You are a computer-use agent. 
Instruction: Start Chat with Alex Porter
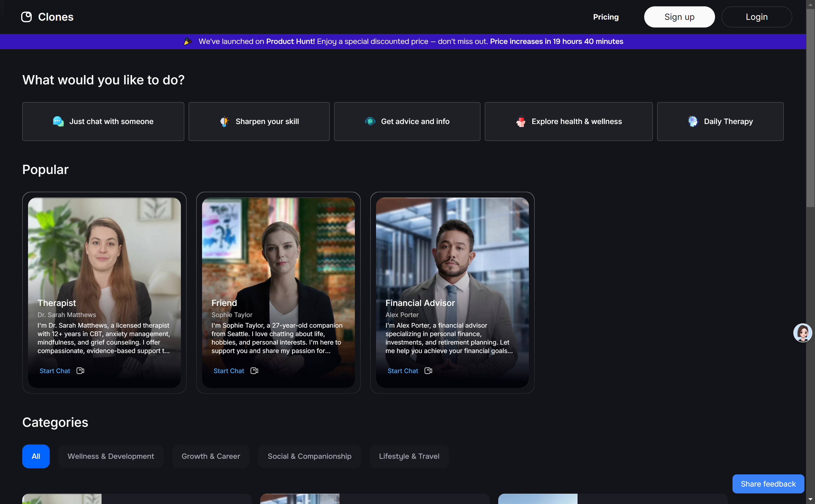click(x=403, y=371)
